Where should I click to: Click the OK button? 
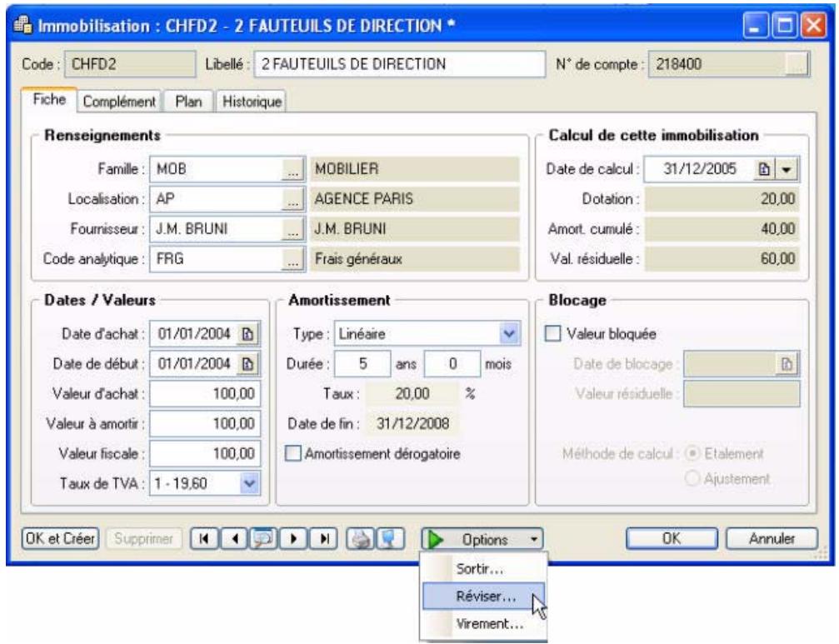672,539
